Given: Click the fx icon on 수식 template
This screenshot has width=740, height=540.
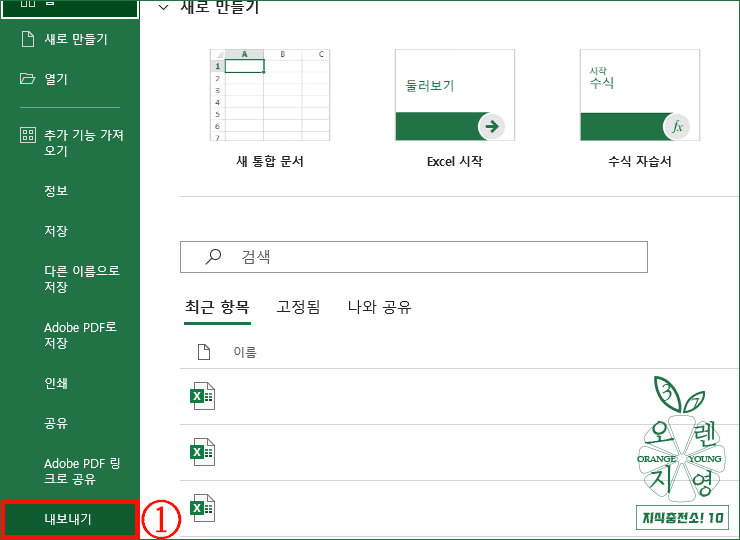Looking at the screenshot, I should click(676, 127).
